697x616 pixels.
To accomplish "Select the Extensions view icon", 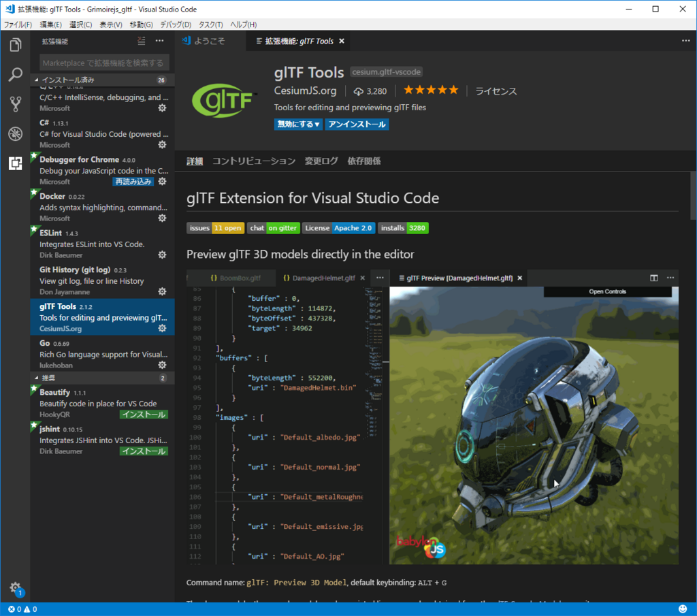I will pyautogui.click(x=15, y=163).
